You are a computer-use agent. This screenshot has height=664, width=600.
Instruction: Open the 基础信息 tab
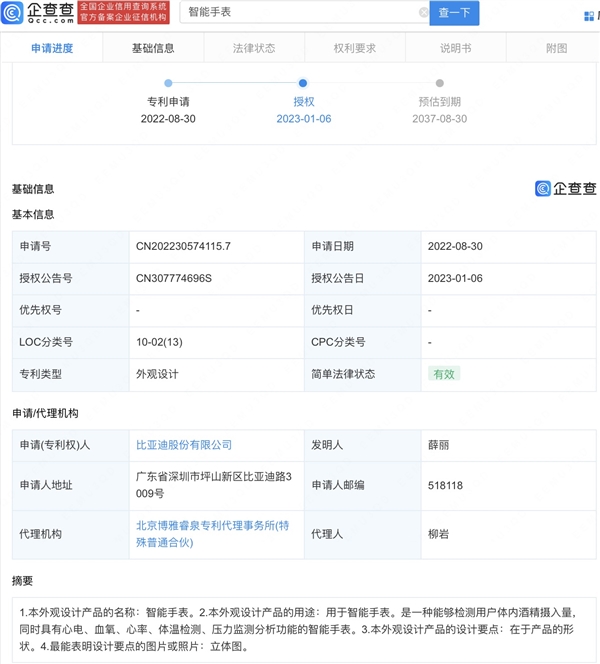point(153,48)
